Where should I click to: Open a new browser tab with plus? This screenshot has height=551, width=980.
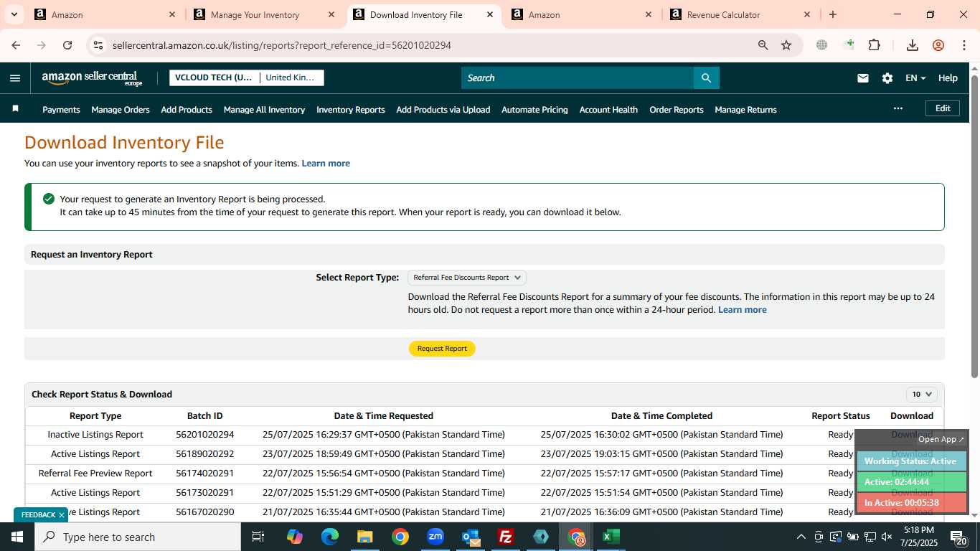[x=832, y=14]
